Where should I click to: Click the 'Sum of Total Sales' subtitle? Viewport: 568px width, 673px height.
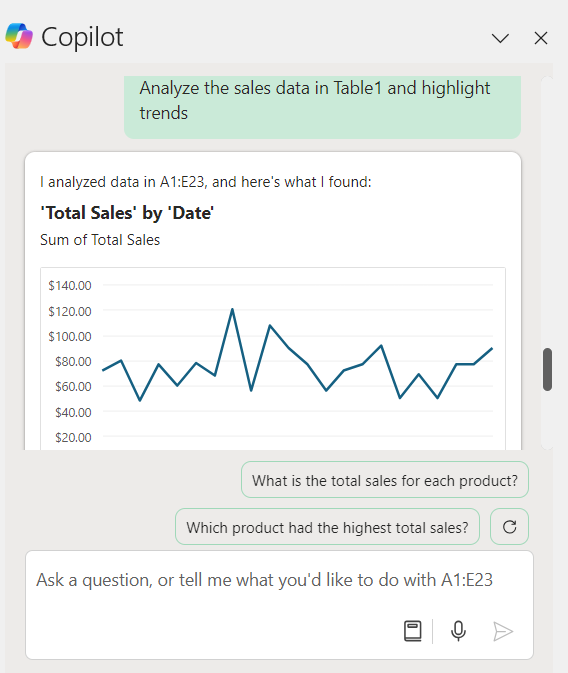coord(100,240)
